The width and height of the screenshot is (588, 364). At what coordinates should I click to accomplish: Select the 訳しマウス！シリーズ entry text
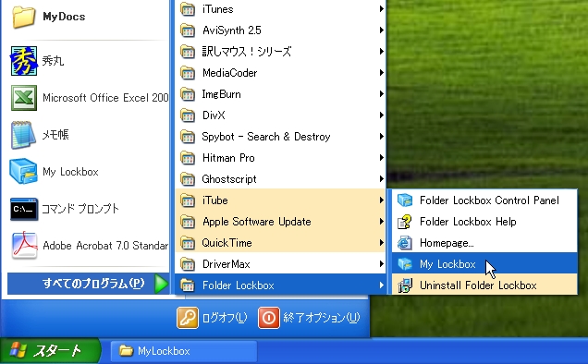[x=247, y=52]
